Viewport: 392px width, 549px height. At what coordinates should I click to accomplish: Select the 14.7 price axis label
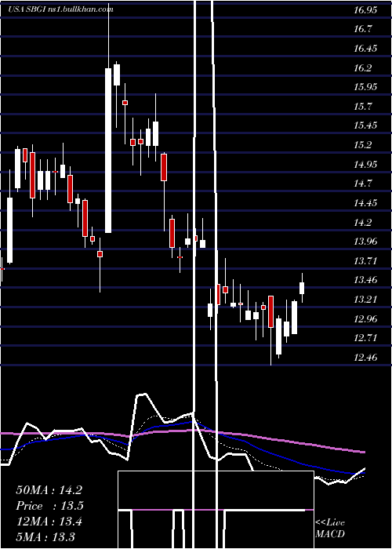pyautogui.click(x=362, y=184)
